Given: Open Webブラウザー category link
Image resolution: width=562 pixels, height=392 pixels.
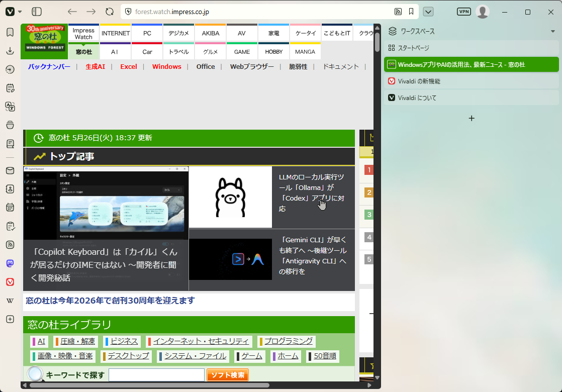Looking at the screenshot, I should [x=252, y=67].
